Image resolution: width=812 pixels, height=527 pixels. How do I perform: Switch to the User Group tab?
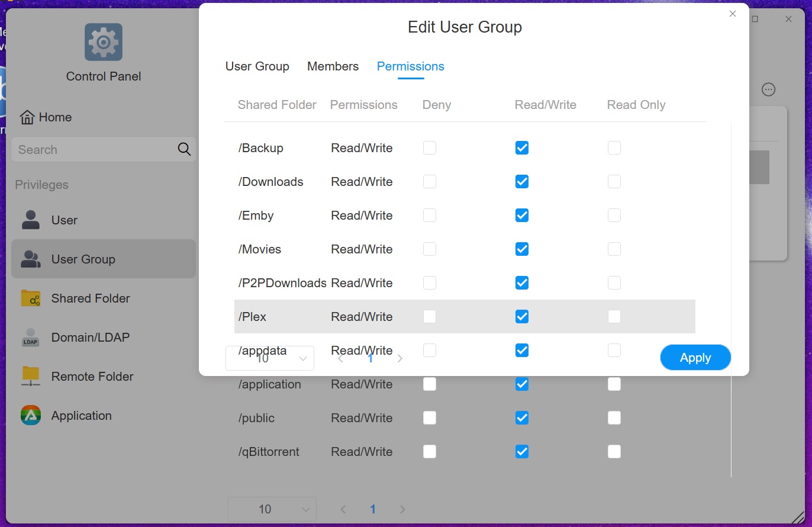point(257,66)
